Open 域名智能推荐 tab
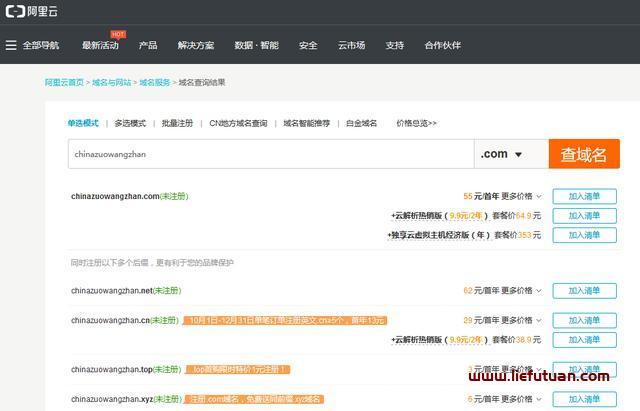Image resolution: width=640 pixels, height=411 pixels. (x=306, y=123)
